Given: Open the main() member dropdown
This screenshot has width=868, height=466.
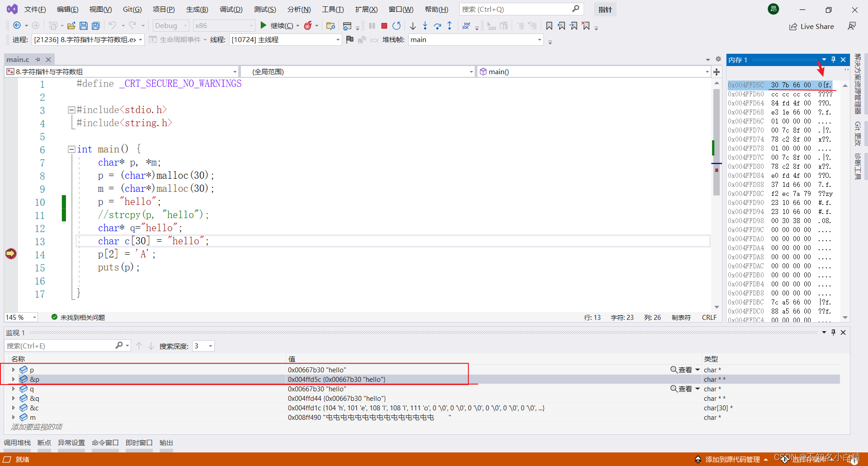Looking at the screenshot, I should 594,72.
